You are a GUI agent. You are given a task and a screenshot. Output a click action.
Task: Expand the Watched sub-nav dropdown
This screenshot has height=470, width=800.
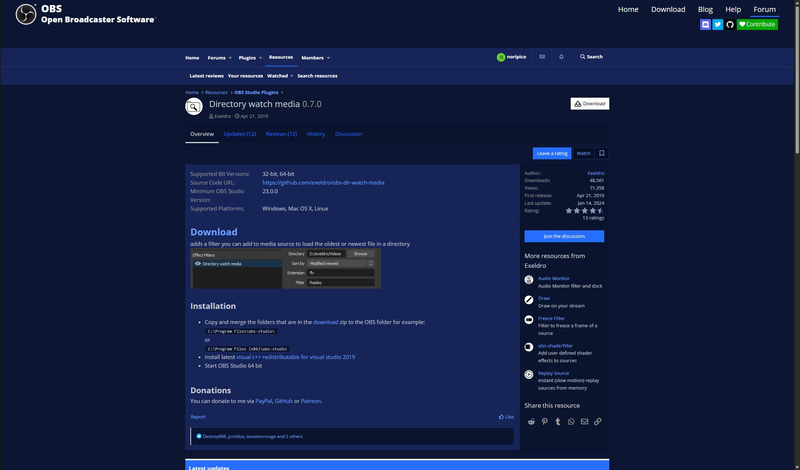(292, 76)
